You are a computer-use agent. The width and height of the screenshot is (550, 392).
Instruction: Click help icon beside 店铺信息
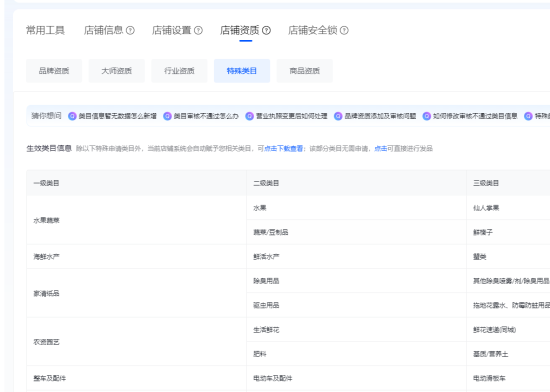(x=130, y=31)
